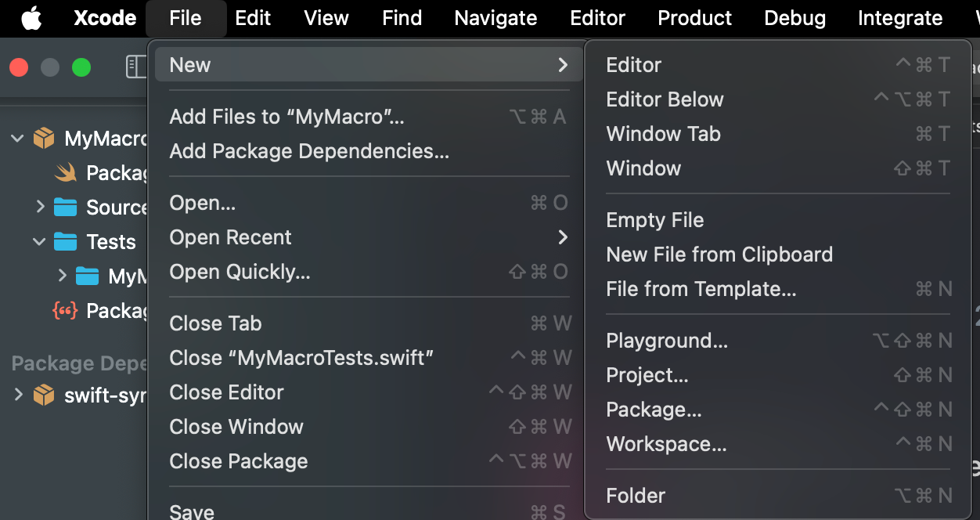Click the Package.resolved braces icon
Screen dimensions: 980x520
(x=65, y=311)
